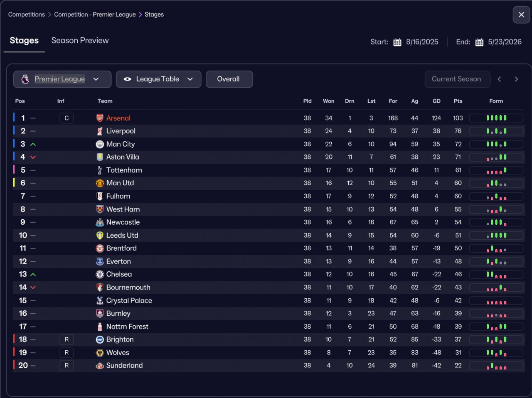Click the Current Season selector
This screenshot has height=398, width=532.
[x=457, y=79]
